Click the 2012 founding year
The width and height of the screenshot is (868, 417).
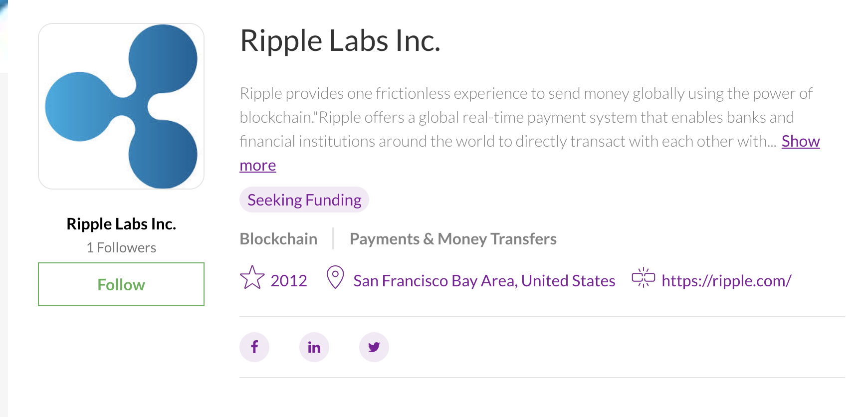pyautogui.click(x=289, y=281)
